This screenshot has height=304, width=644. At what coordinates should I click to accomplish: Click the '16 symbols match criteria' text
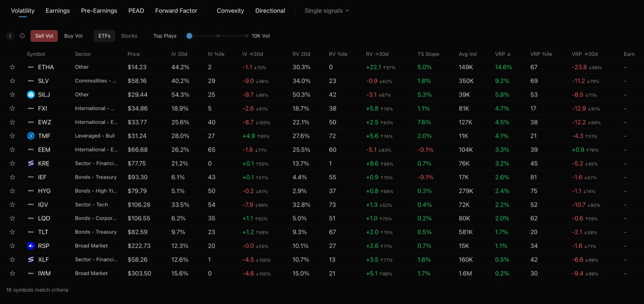pos(37,290)
